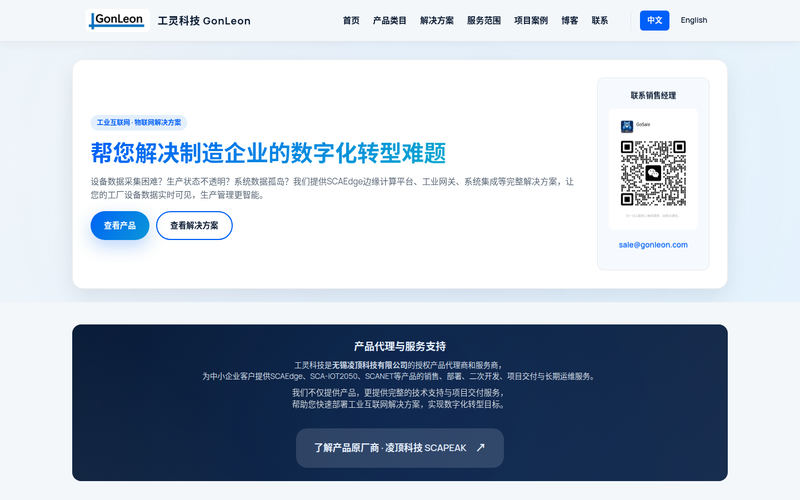Click the 工灵科技 GonLeon site title
This screenshot has width=800, height=500.
pyautogui.click(x=204, y=21)
